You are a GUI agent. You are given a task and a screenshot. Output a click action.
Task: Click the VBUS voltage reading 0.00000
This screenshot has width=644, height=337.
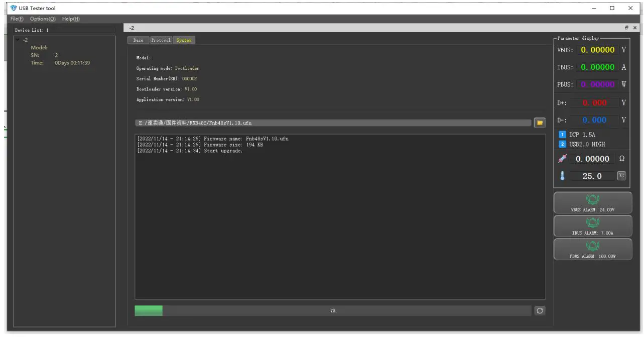598,50
